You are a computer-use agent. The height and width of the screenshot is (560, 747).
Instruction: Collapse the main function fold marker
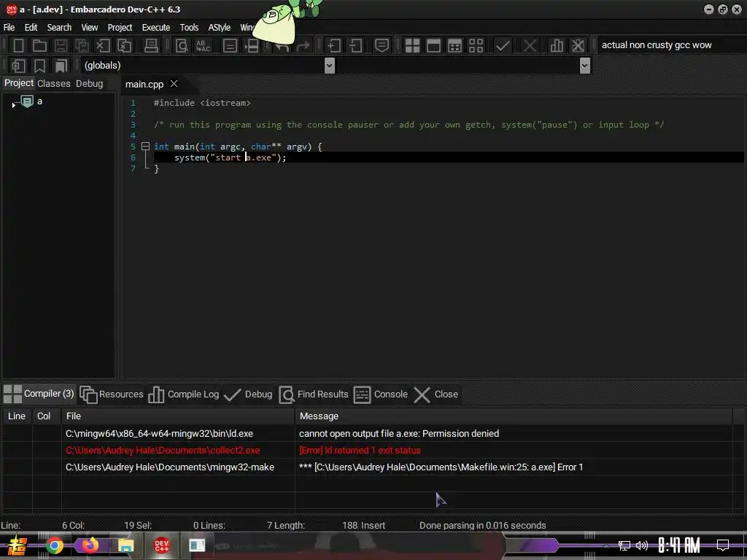tap(145, 146)
